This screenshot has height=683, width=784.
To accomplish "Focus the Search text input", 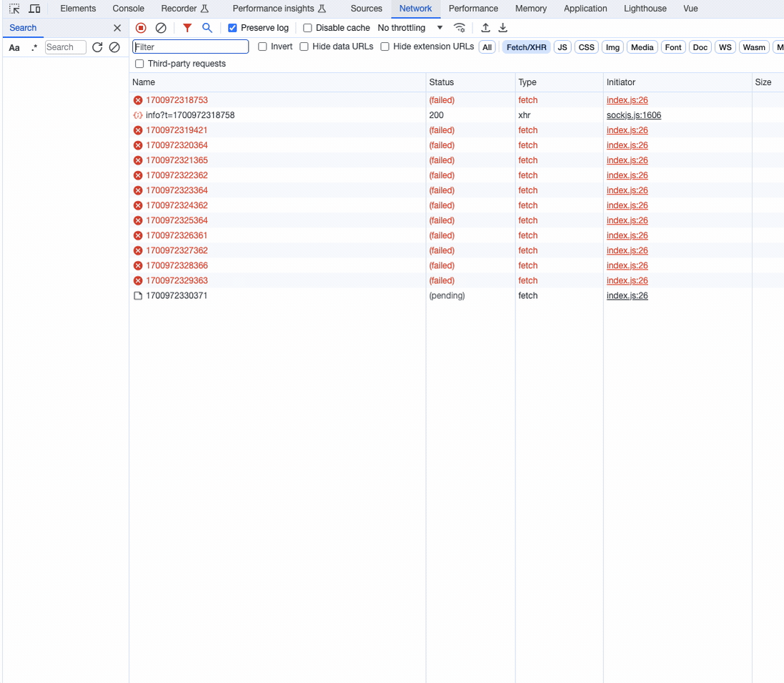I will tap(66, 47).
